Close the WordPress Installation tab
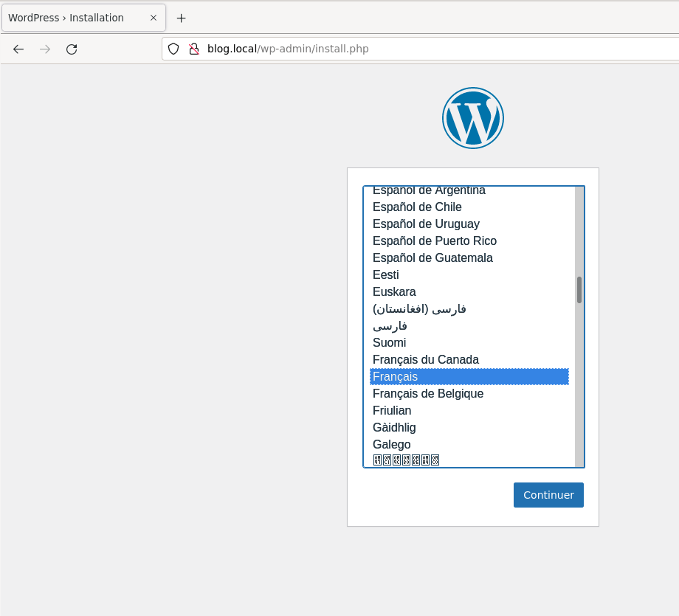The image size is (679, 616). (x=154, y=18)
